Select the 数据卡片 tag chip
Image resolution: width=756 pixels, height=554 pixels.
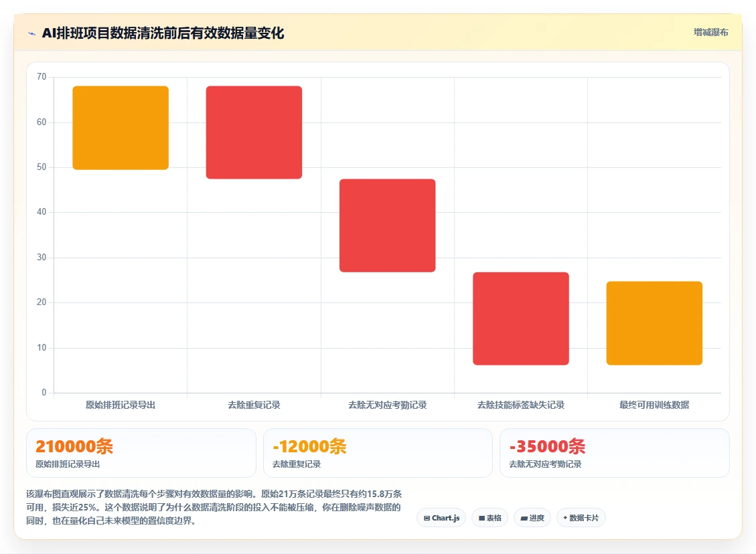pyautogui.click(x=581, y=518)
